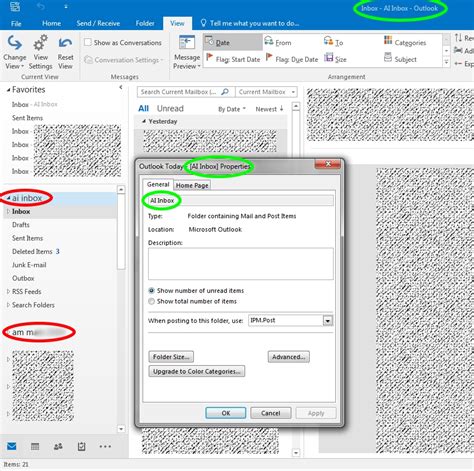The height and width of the screenshot is (471, 474).
Task: Open the By Date sort dropdown
Action: pos(232,109)
